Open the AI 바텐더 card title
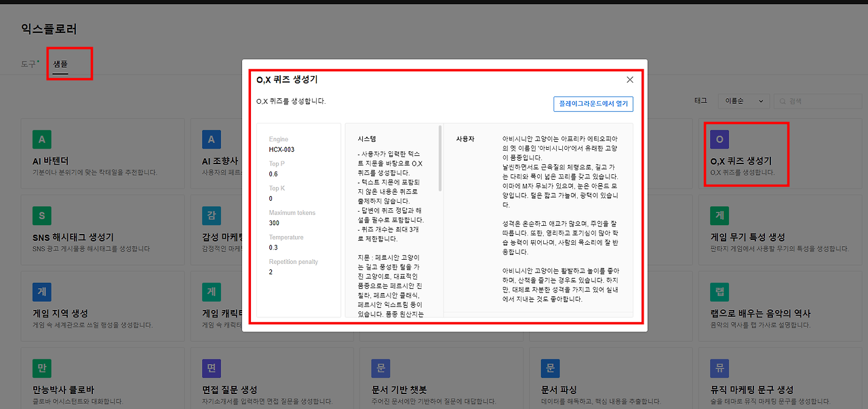This screenshot has height=409, width=868. pyautogui.click(x=51, y=161)
